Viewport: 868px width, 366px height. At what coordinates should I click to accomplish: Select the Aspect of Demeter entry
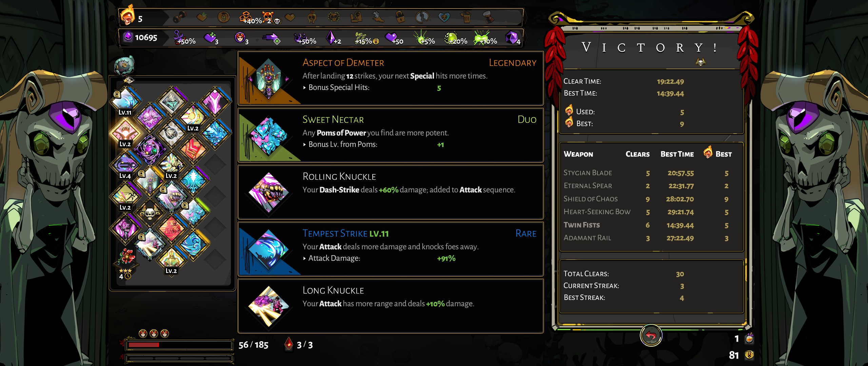pos(391,78)
